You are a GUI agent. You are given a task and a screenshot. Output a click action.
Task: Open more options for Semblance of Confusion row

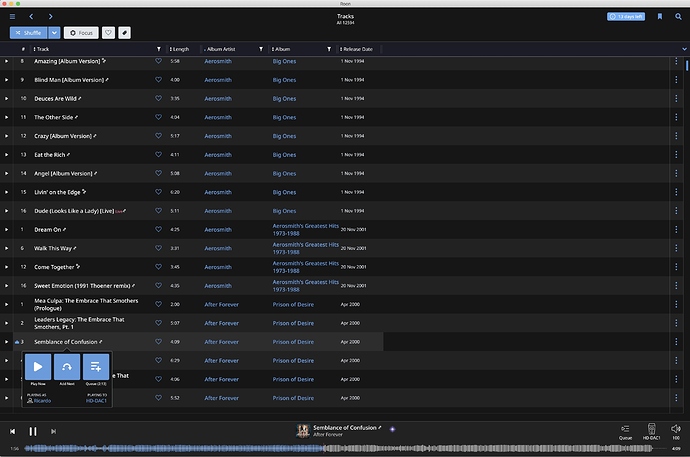pyautogui.click(x=676, y=342)
